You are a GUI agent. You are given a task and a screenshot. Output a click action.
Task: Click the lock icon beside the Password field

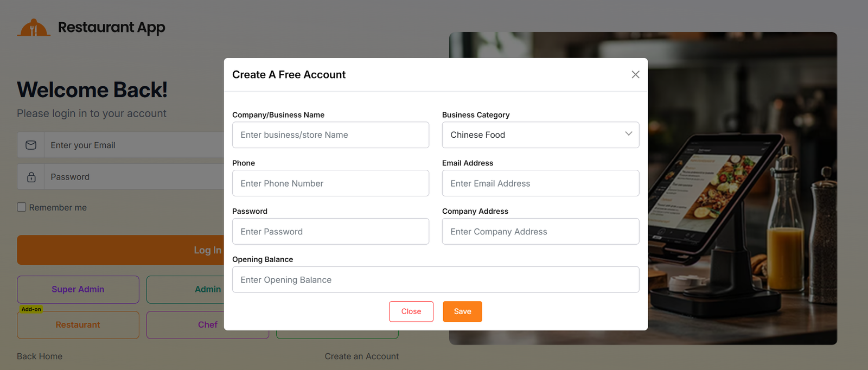(x=31, y=177)
